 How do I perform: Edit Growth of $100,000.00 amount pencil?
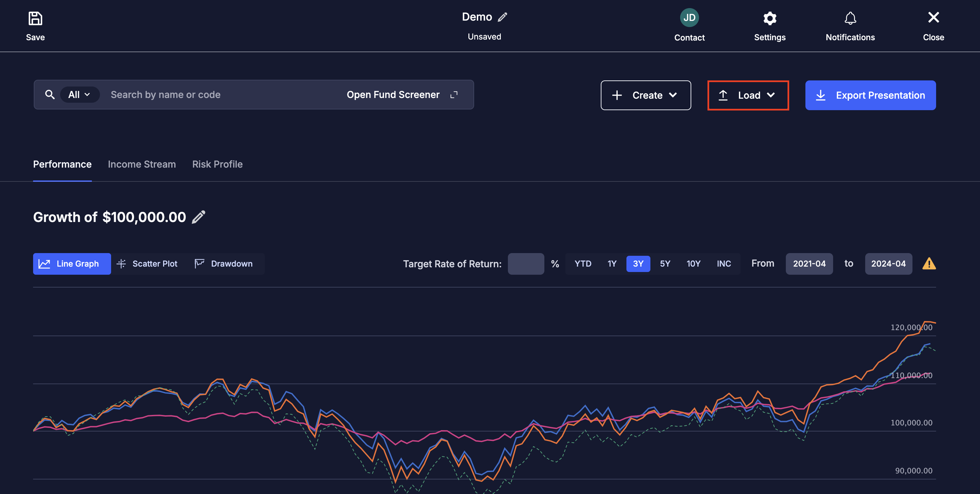199,217
